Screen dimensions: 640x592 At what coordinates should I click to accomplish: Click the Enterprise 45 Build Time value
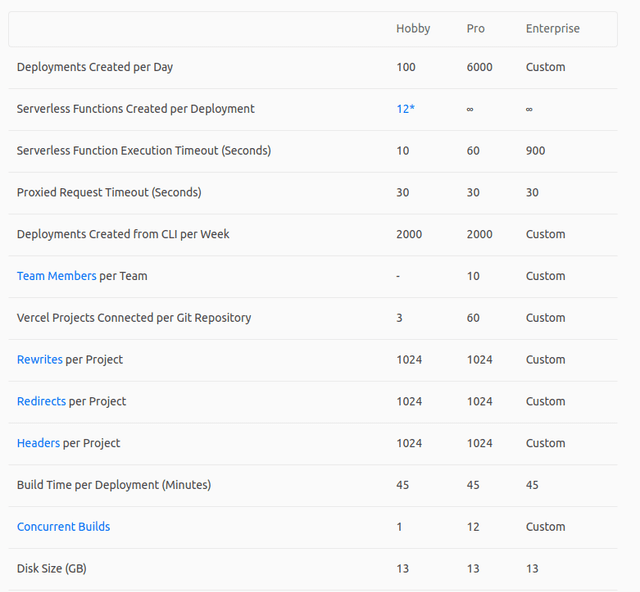532,485
